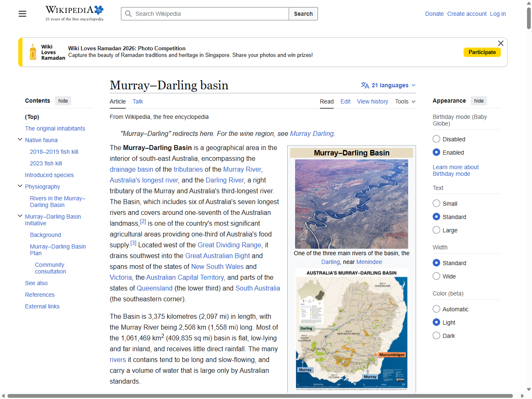Click the magnifier icon in search box
The image size is (532, 399).
tap(128, 14)
